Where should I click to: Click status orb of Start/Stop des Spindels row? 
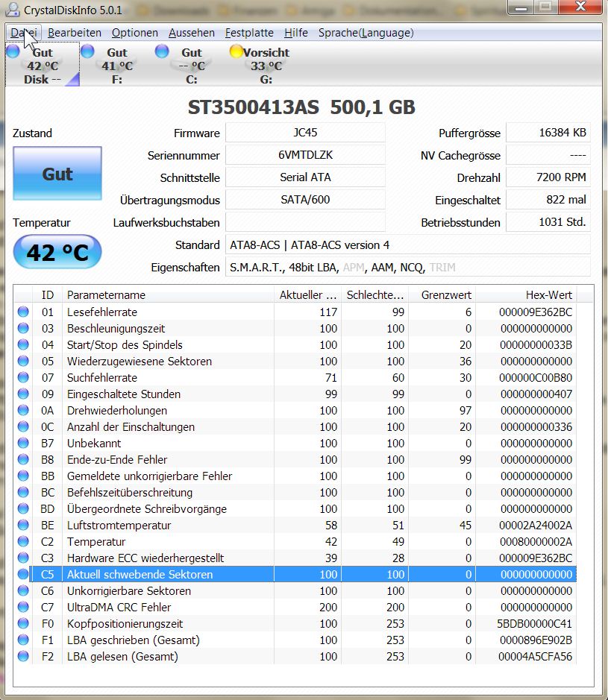tap(23, 344)
